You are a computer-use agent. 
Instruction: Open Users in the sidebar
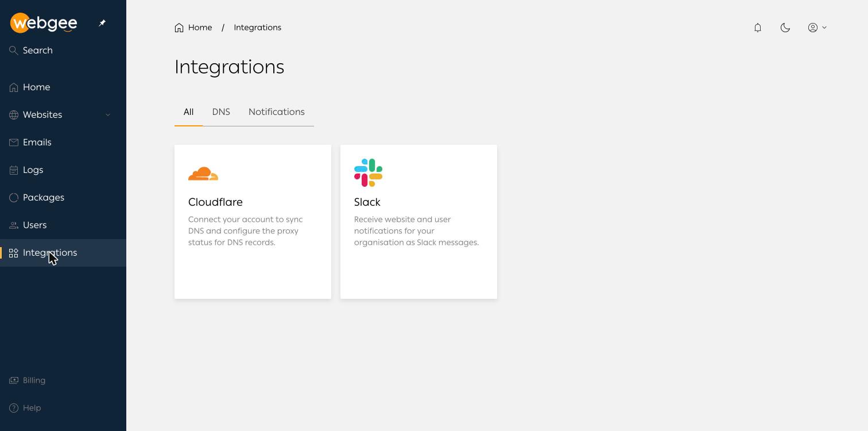tap(63, 225)
